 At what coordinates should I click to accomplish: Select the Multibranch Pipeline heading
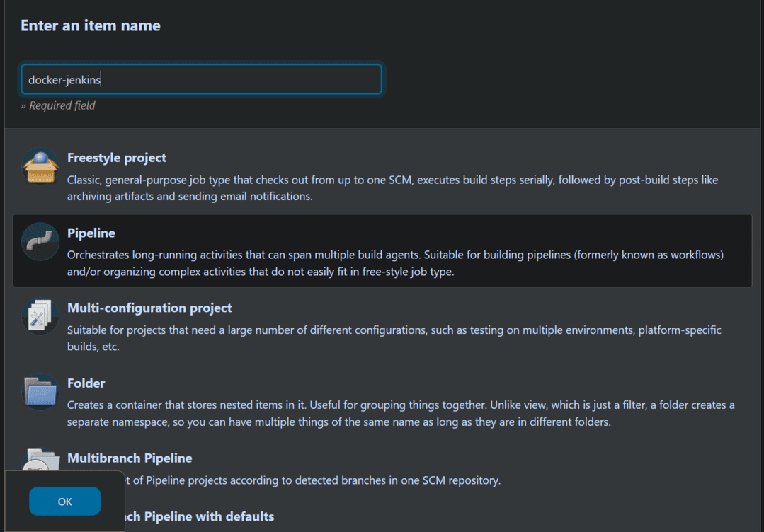130,458
